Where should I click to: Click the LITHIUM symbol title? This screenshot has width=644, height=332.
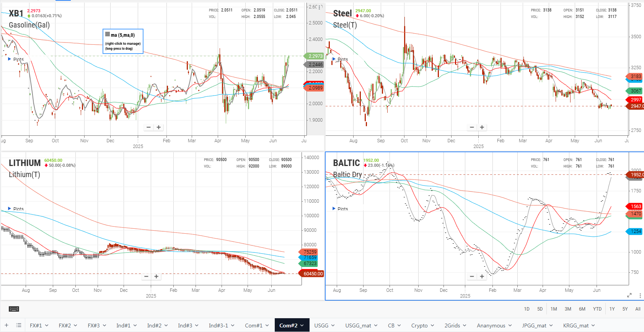(x=25, y=163)
